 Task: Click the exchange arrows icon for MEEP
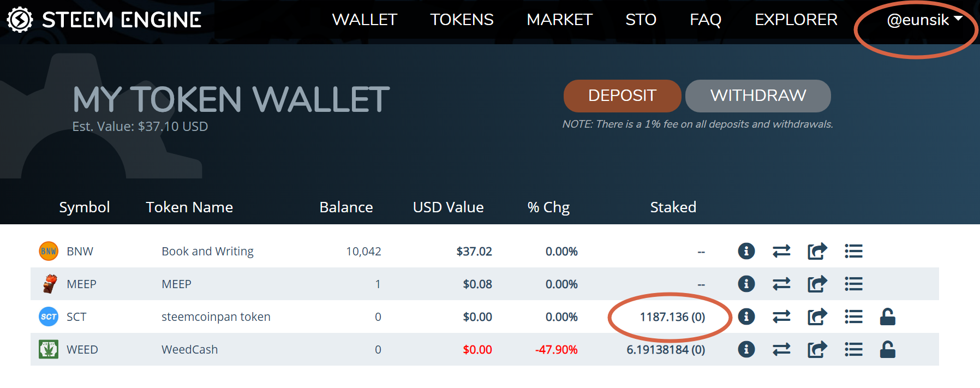(x=781, y=284)
